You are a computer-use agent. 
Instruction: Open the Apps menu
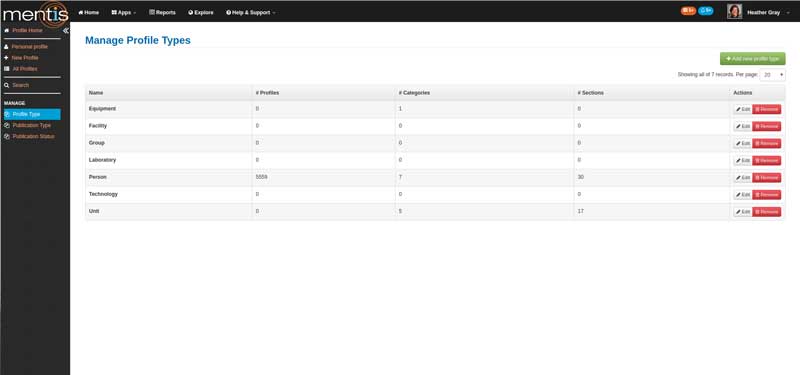(123, 12)
